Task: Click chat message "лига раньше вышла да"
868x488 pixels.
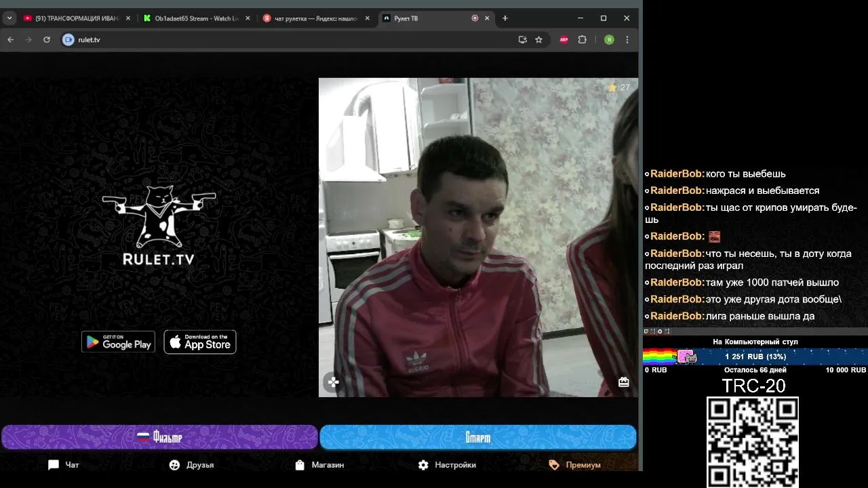Action: pos(760,317)
